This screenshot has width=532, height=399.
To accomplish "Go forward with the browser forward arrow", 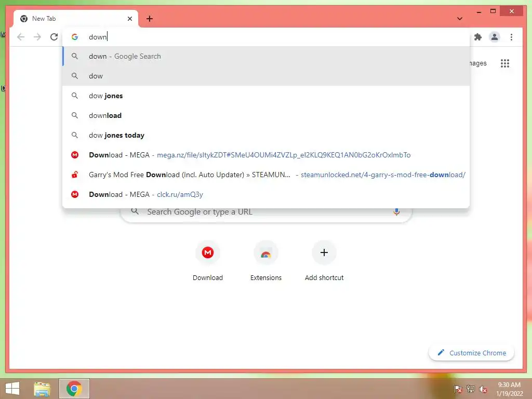I will click(x=37, y=37).
